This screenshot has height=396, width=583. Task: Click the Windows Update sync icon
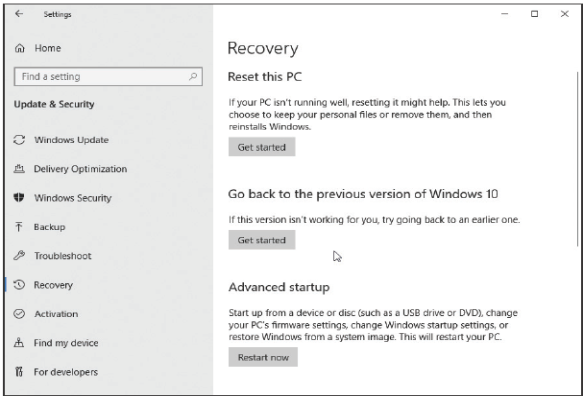[19, 140]
